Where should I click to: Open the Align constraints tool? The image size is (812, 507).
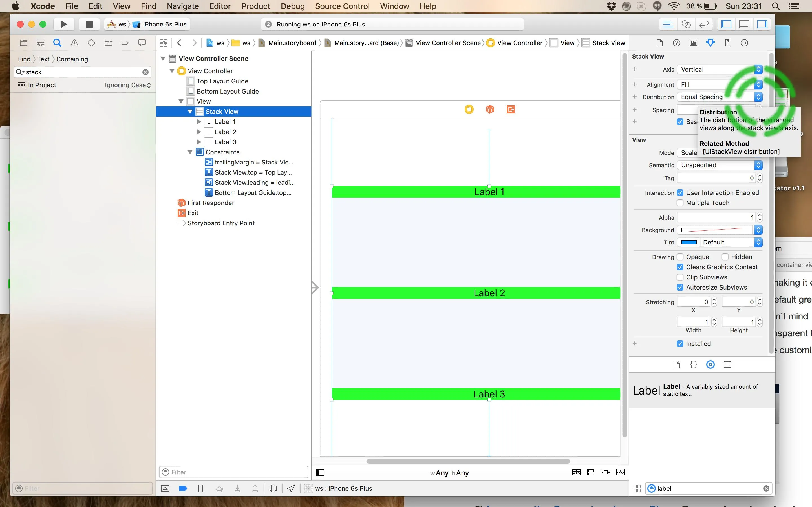(x=591, y=472)
